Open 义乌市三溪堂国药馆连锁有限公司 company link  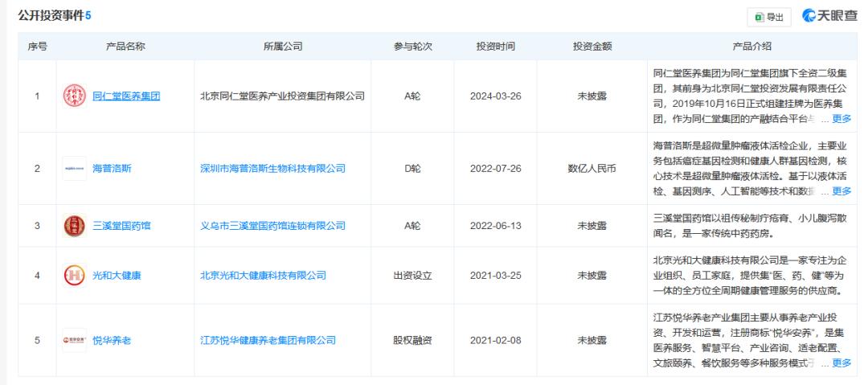pyautogui.click(x=272, y=226)
